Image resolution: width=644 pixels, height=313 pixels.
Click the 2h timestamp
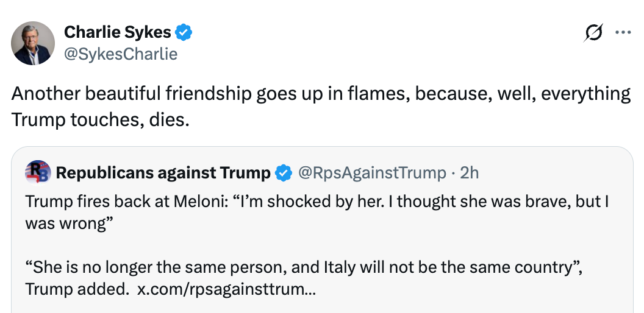click(x=470, y=173)
